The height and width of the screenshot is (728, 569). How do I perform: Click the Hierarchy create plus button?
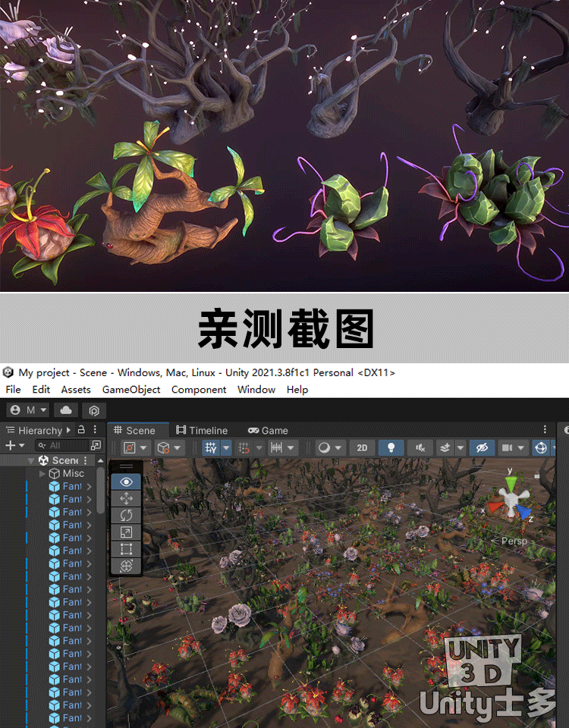(11, 445)
